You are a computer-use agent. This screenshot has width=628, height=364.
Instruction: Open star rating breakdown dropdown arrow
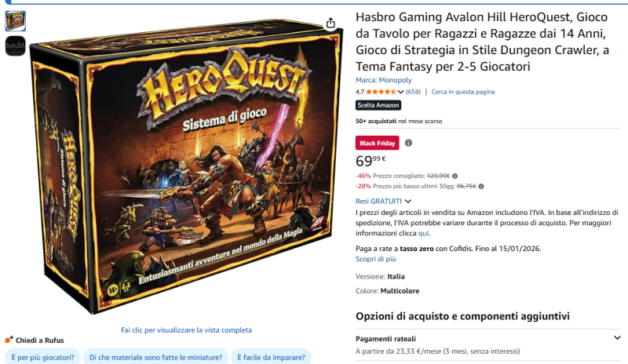pos(400,92)
